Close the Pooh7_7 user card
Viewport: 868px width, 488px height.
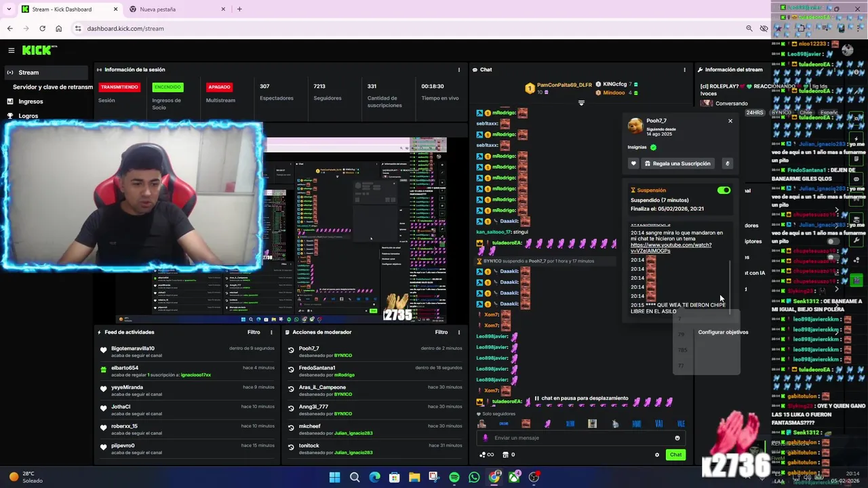tap(730, 121)
